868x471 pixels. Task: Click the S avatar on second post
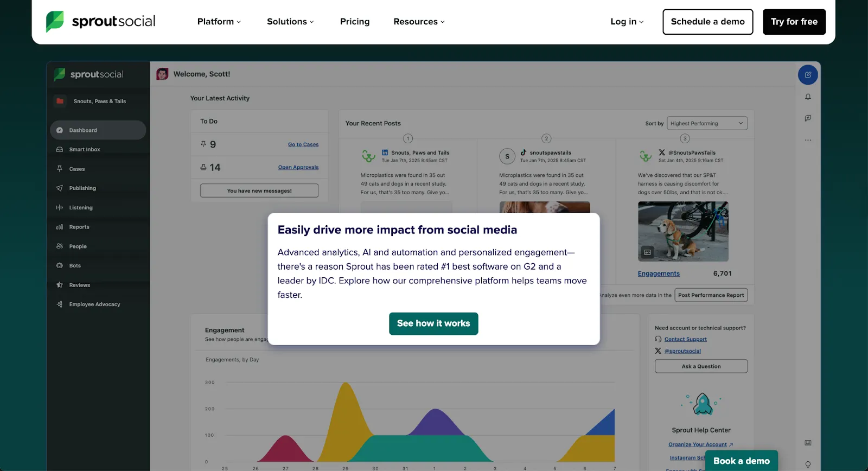[507, 156]
